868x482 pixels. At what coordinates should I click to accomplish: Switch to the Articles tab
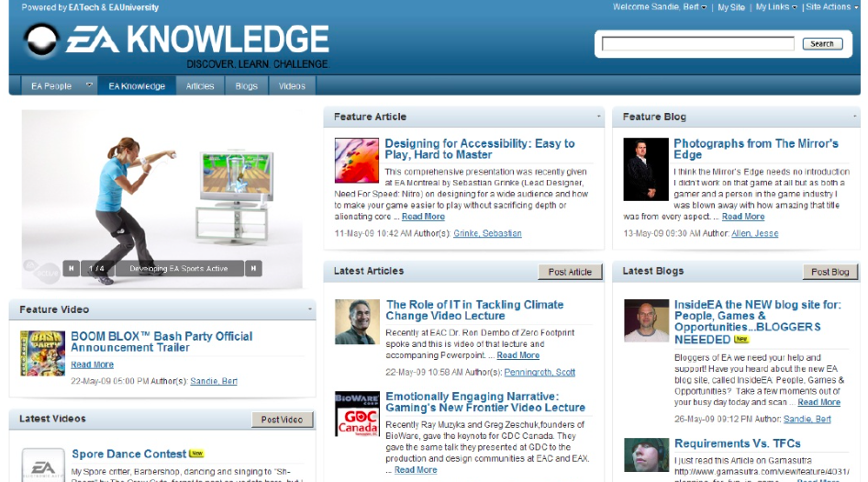tap(200, 86)
